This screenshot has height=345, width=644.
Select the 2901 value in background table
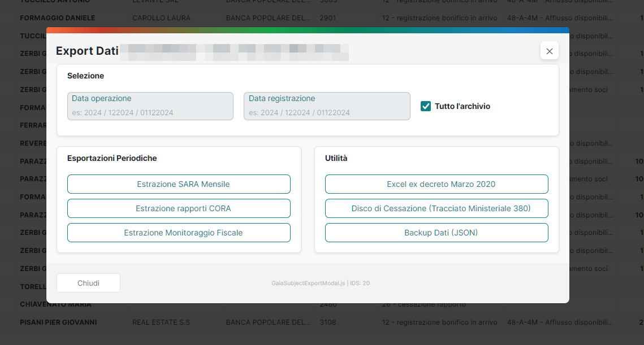click(x=328, y=18)
